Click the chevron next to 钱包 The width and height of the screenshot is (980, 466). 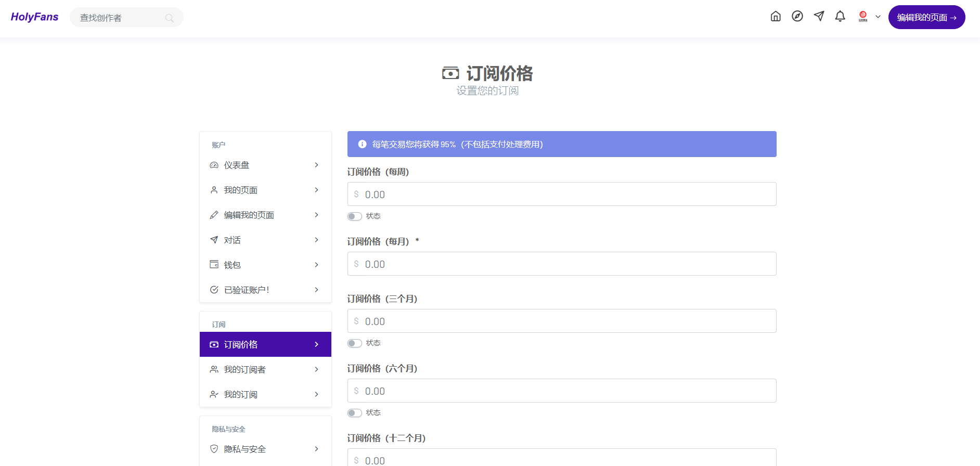[316, 265]
